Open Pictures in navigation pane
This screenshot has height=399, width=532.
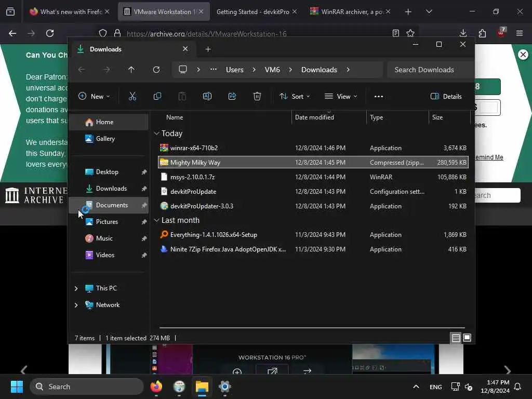[109, 222]
